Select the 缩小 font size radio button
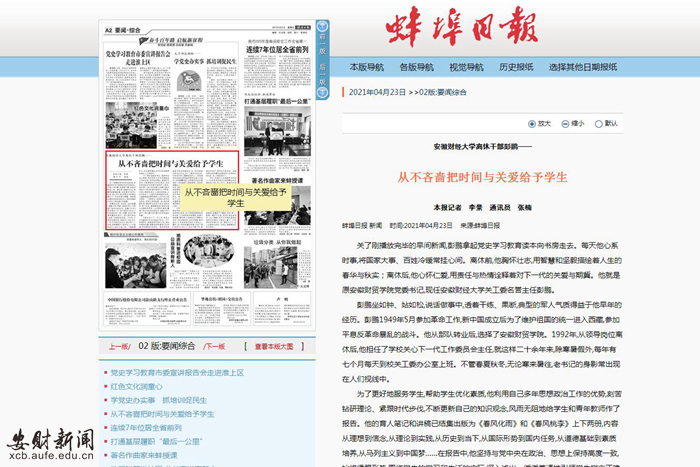The image size is (700, 467). pos(566,123)
